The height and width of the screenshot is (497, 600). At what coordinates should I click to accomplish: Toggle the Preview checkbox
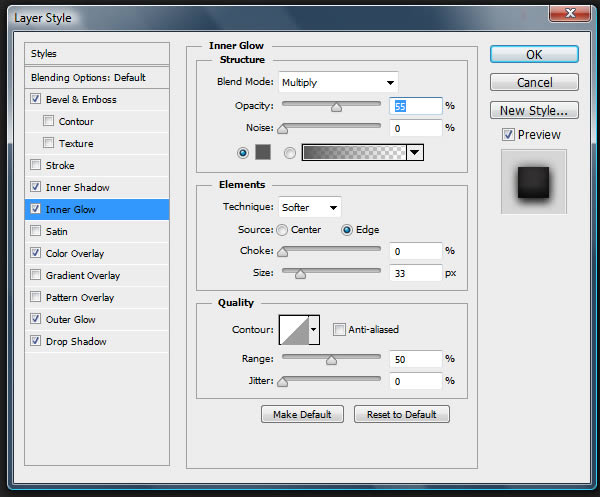point(508,135)
